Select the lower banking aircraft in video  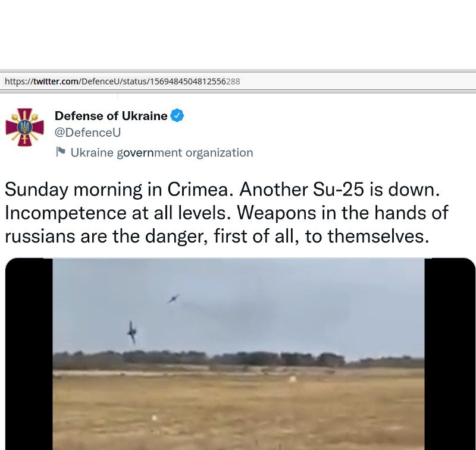point(132,333)
